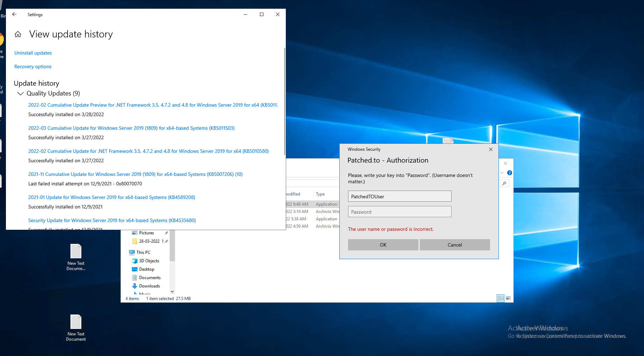This screenshot has width=644, height=356.
Task: Select Downloads in the navigation tree
Action: [149, 286]
